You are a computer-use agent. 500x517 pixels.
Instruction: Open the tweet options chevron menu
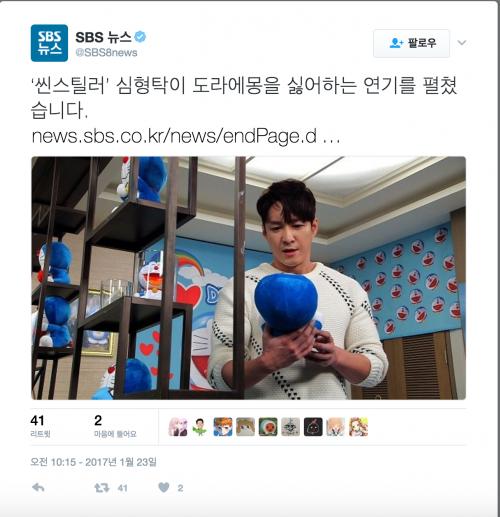(462, 43)
